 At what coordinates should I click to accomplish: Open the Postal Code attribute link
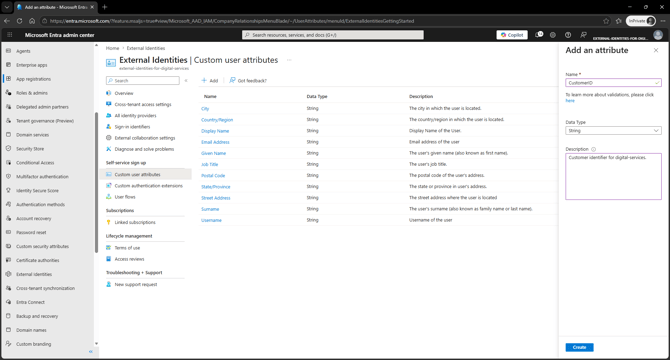tap(213, 176)
